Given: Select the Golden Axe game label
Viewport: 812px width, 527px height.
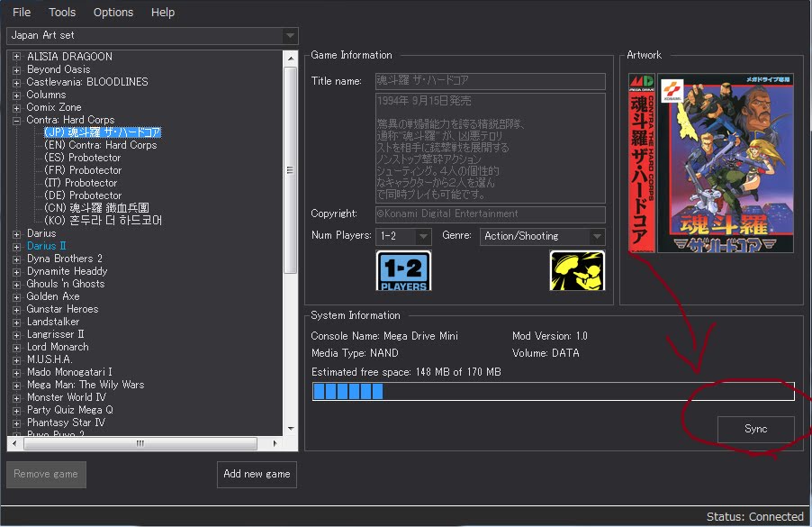Looking at the screenshot, I should click(53, 296).
